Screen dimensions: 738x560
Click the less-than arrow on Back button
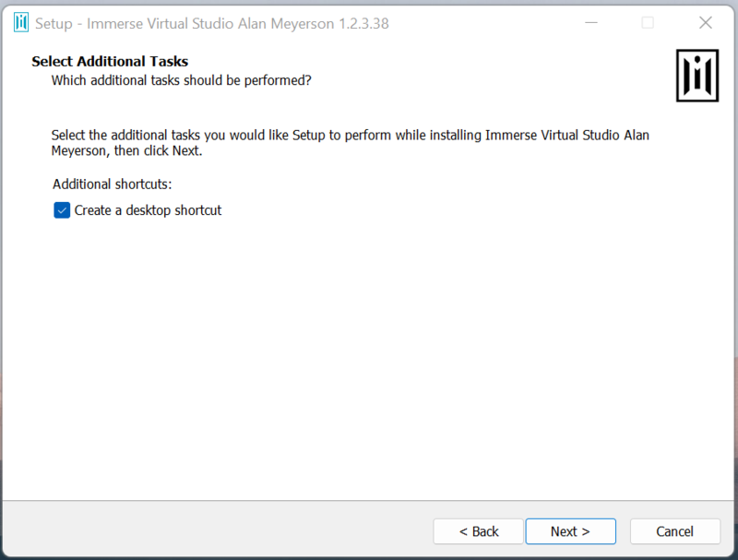tap(463, 531)
